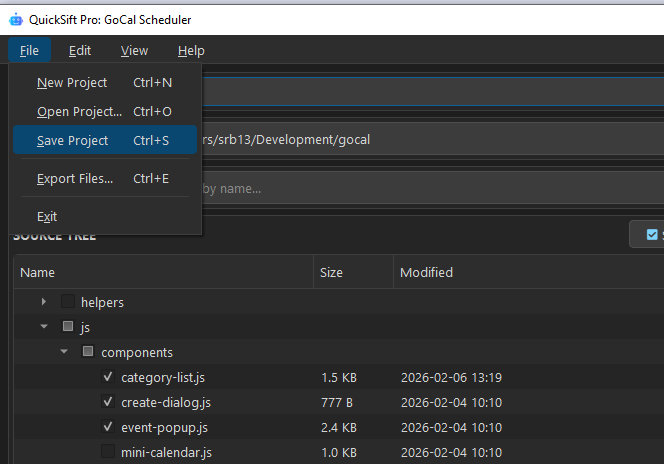Open the View menu

point(134,51)
